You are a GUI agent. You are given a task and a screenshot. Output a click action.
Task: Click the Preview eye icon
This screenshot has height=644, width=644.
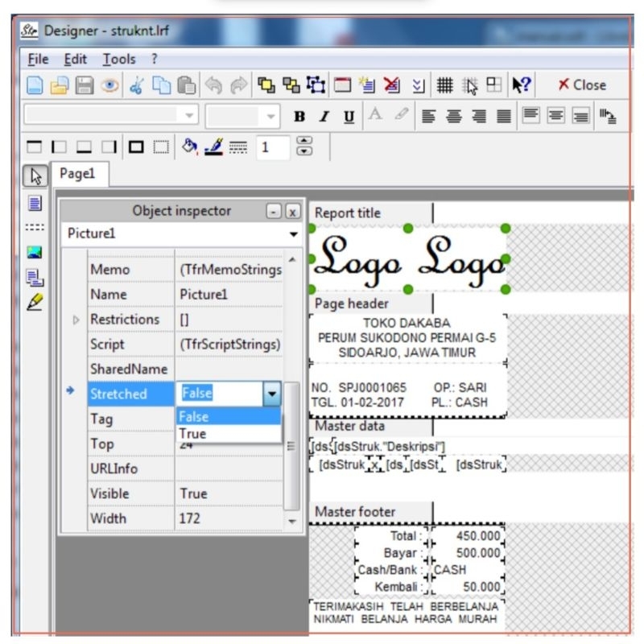pyautogui.click(x=108, y=85)
